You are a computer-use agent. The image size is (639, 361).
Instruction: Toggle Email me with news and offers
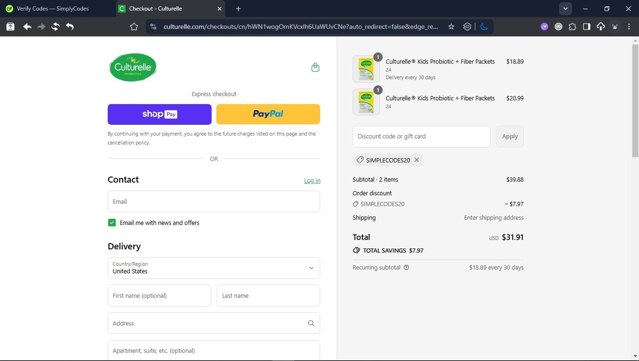tap(112, 222)
